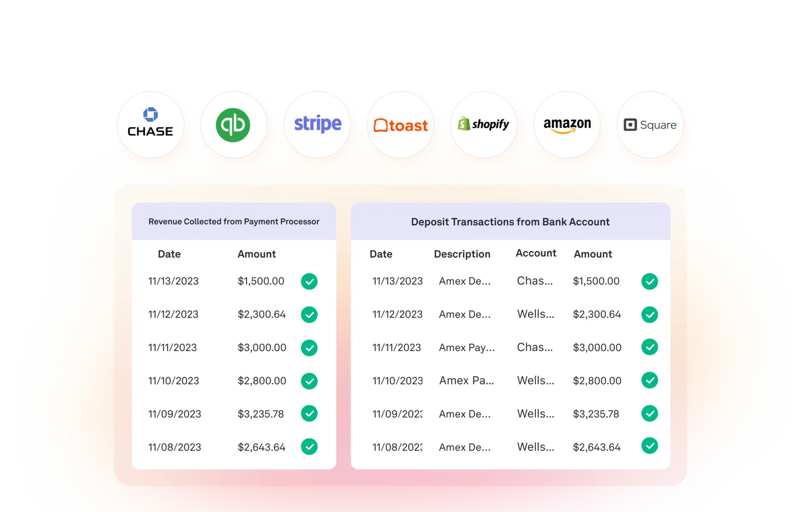Click the Amount column header in deposit table
Viewport: 812px width, 512px height.
click(x=593, y=254)
